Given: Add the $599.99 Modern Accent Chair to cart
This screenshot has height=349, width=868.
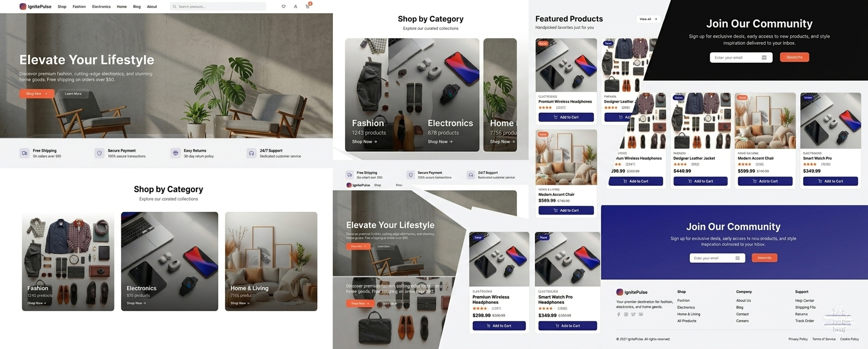Looking at the screenshot, I should [765, 181].
